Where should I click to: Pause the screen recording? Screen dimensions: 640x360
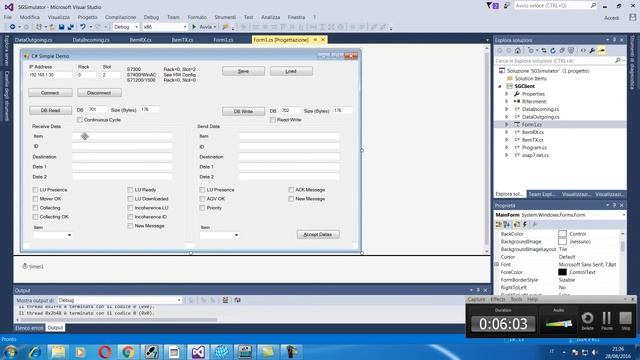tap(607, 319)
